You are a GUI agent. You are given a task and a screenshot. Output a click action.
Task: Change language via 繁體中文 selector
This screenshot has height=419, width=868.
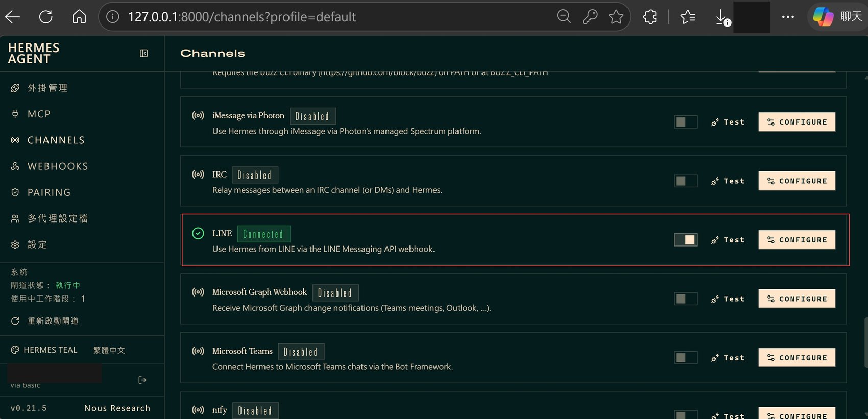[x=109, y=350]
